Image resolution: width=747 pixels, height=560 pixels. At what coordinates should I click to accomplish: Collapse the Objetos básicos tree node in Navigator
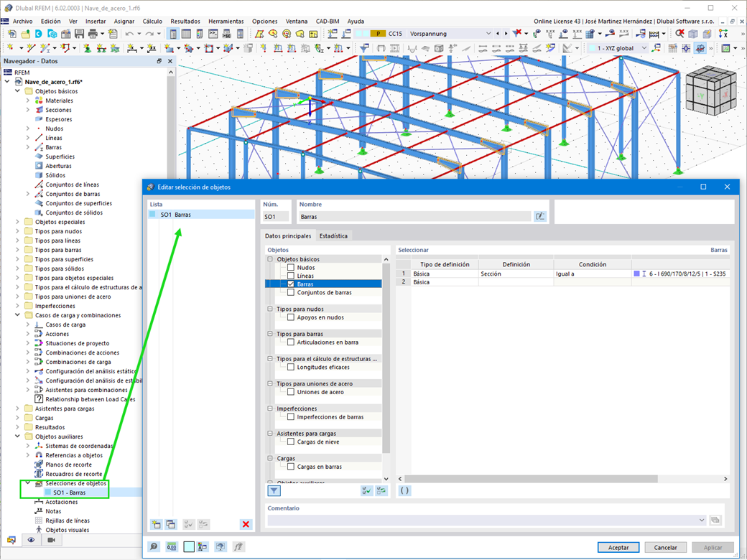click(18, 91)
